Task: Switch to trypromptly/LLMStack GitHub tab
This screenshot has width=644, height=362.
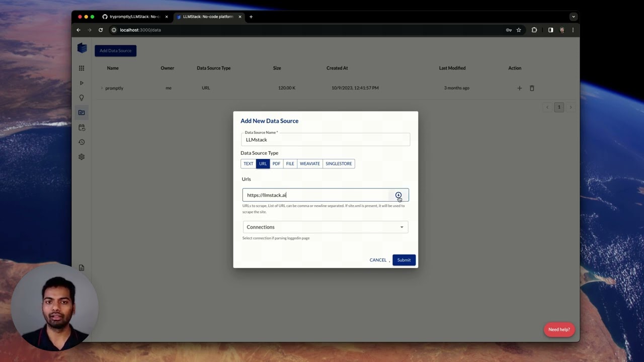Action: 134,17
